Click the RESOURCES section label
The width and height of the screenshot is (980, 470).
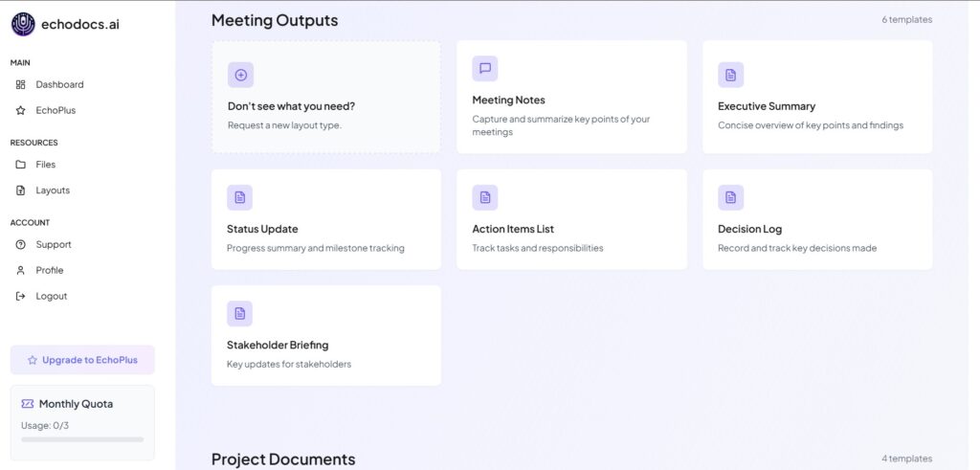coord(33,143)
